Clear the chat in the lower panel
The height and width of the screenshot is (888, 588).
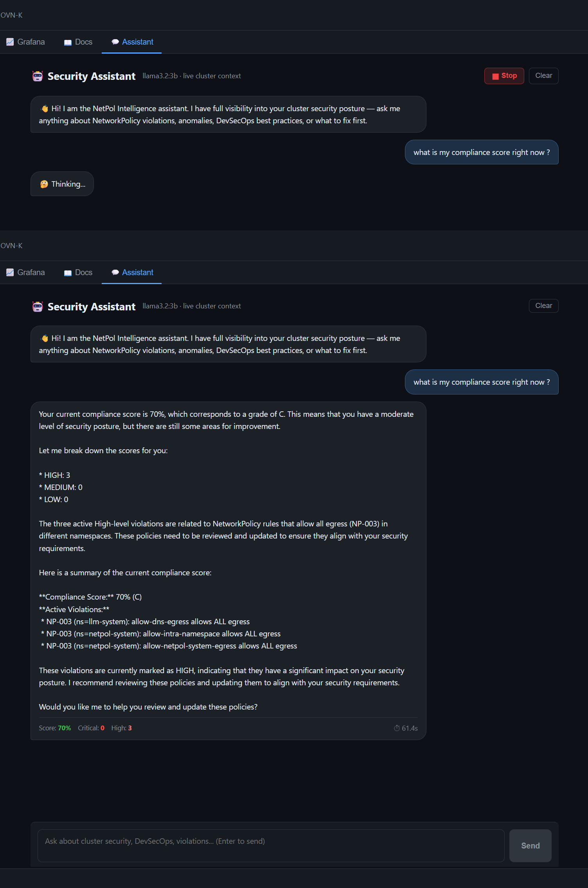tap(543, 306)
